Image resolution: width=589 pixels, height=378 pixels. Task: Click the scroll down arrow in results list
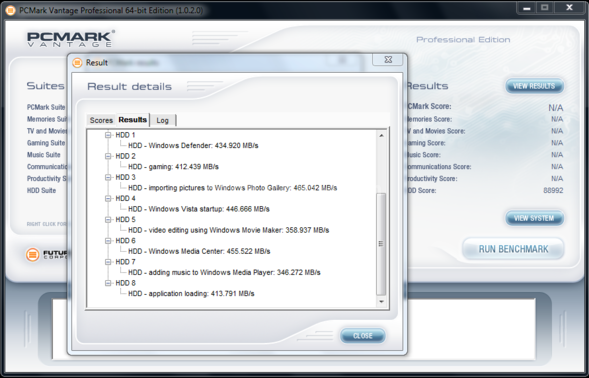tap(381, 301)
